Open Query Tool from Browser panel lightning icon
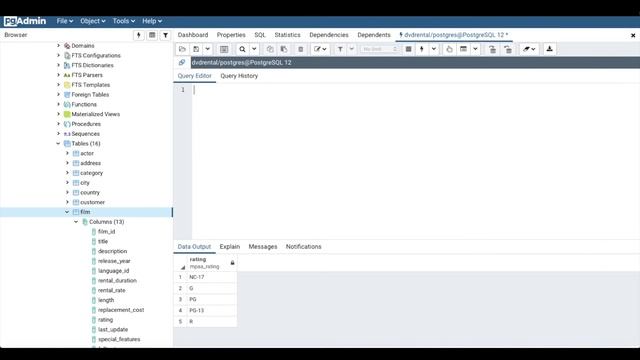This screenshot has width=640, height=360. pyautogui.click(x=139, y=35)
